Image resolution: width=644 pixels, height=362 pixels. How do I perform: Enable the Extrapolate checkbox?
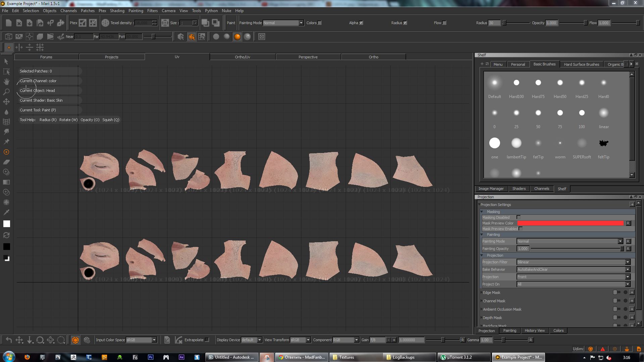(207, 340)
